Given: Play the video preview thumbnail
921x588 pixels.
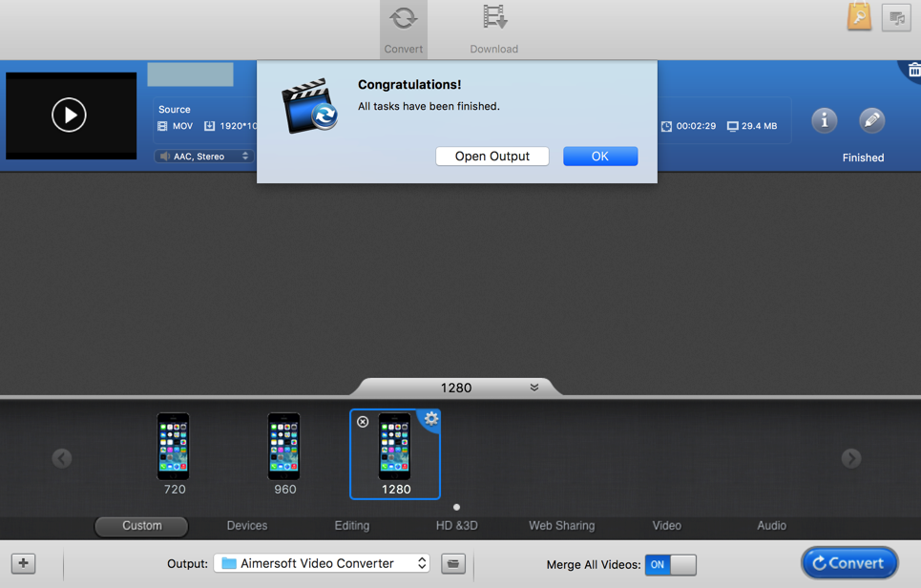Looking at the screenshot, I should (71, 115).
